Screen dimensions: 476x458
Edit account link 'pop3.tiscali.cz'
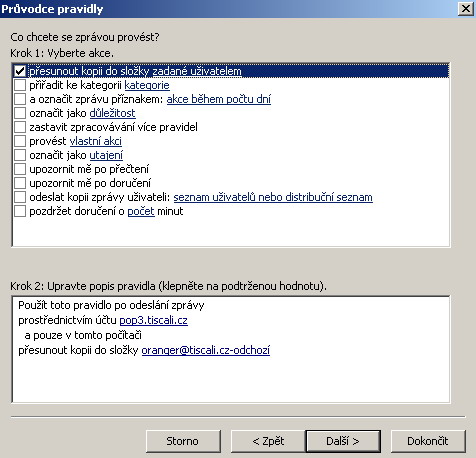point(153,321)
